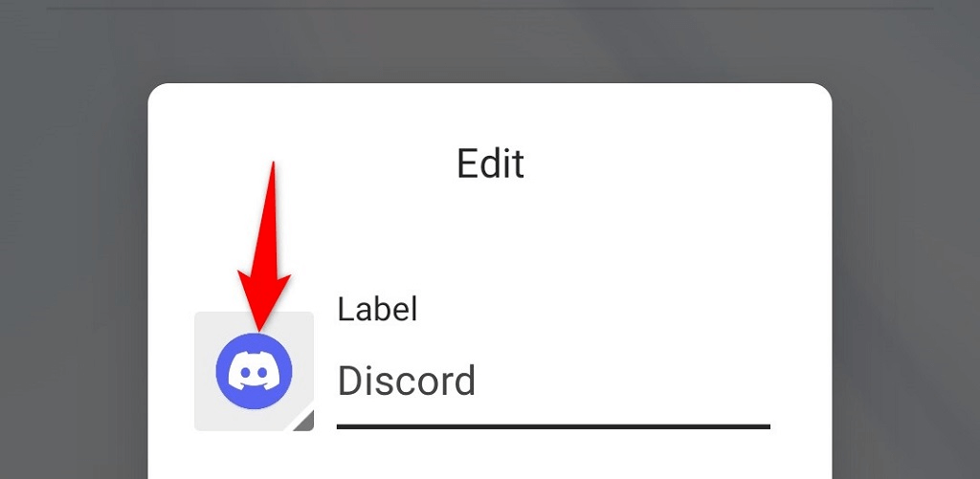Image resolution: width=980 pixels, height=479 pixels.
Task: Select the gray icon tile behind Discord logo
Action: coord(254,371)
